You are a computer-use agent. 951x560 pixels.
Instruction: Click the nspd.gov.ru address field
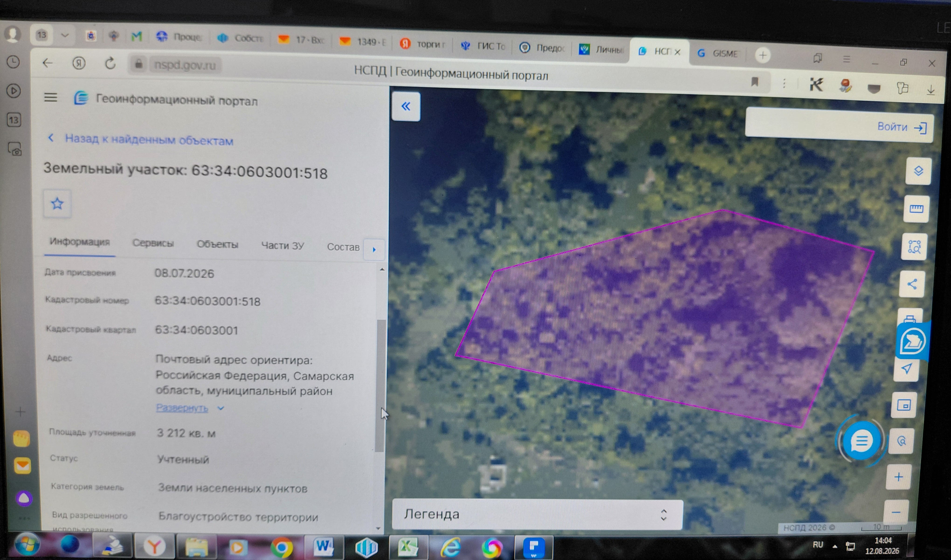pos(185,65)
